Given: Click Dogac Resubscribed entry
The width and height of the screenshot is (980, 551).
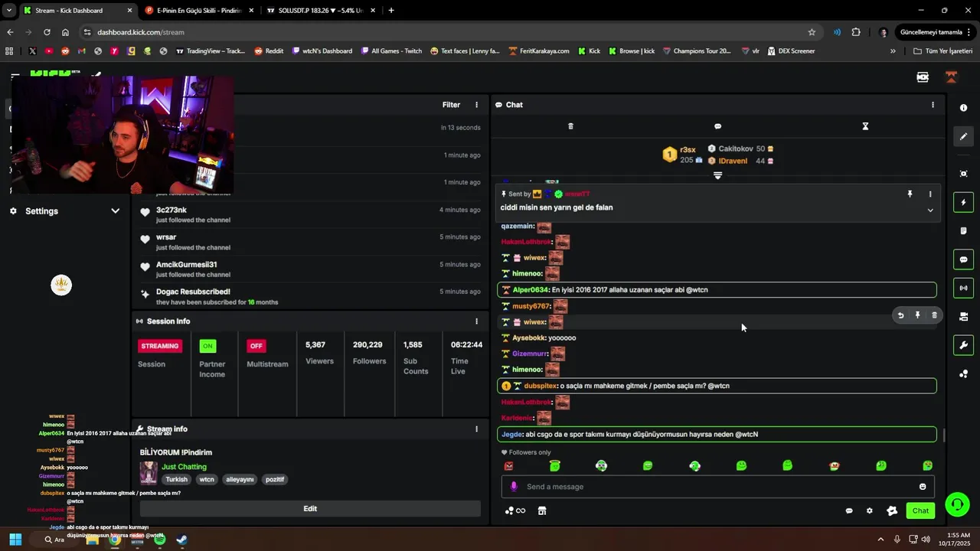Looking at the screenshot, I should 310,296.
